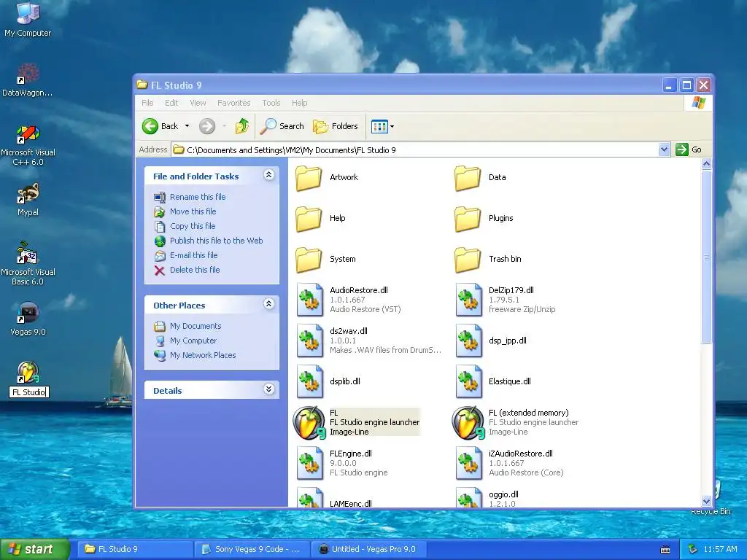This screenshot has width=747, height=560.
Task: Select Microsoft Visual Basic 6.0 shortcut
Action: (x=28, y=263)
